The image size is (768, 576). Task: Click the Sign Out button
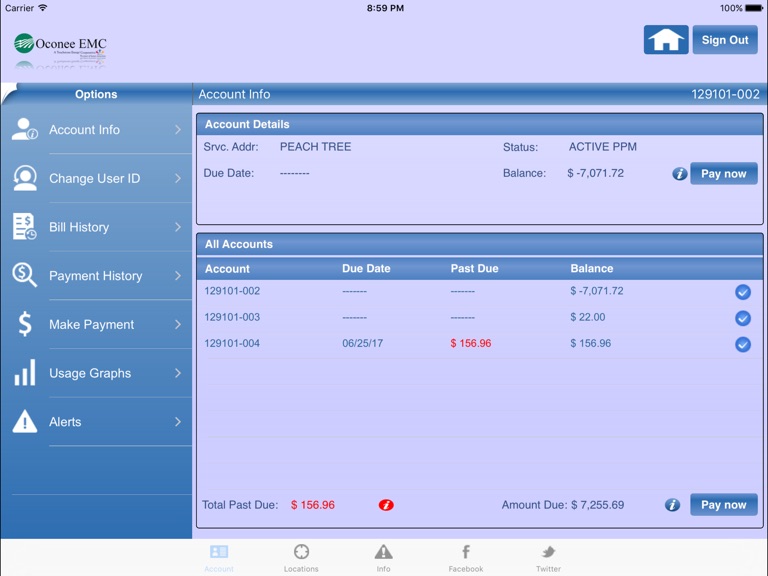pyautogui.click(x=725, y=40)
